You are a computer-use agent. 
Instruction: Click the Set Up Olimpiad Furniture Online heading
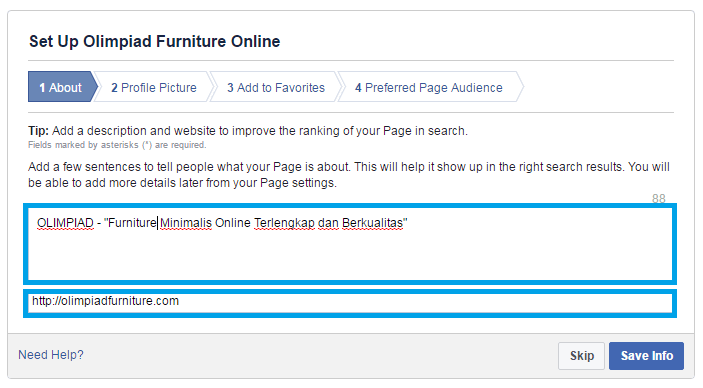click(x=155, y=41)
